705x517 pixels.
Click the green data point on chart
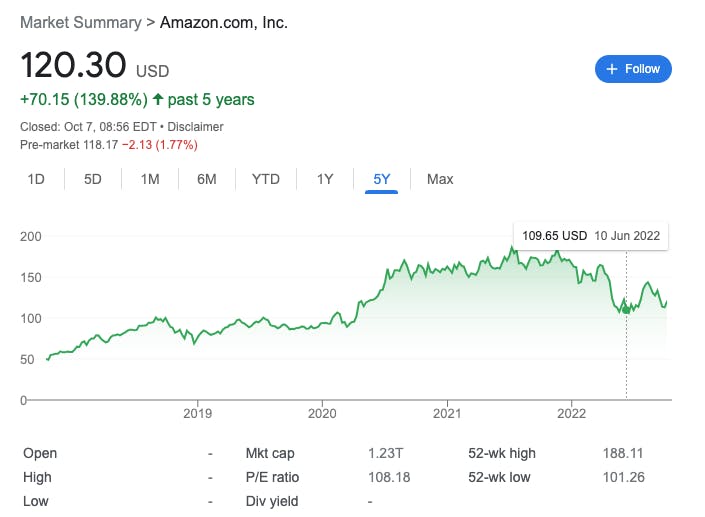[626, 310]
